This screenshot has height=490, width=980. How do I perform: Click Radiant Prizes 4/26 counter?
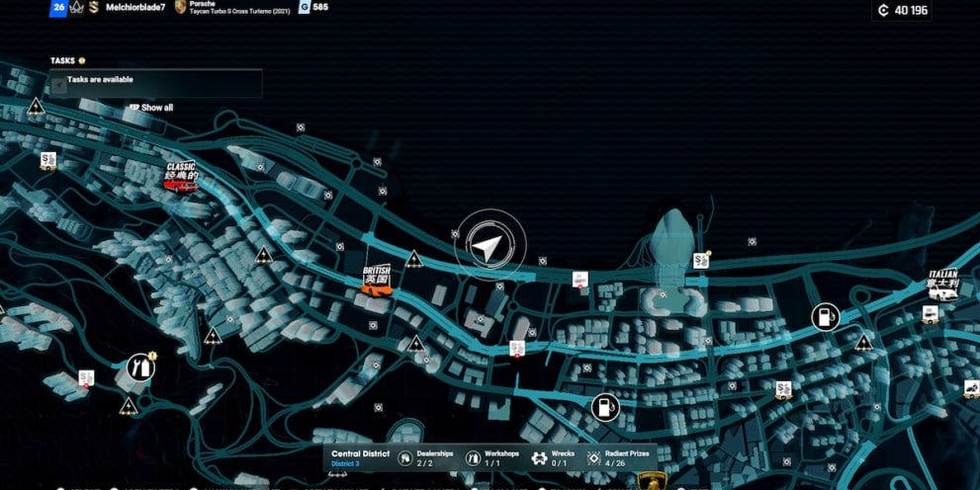[x=619, y=458]
